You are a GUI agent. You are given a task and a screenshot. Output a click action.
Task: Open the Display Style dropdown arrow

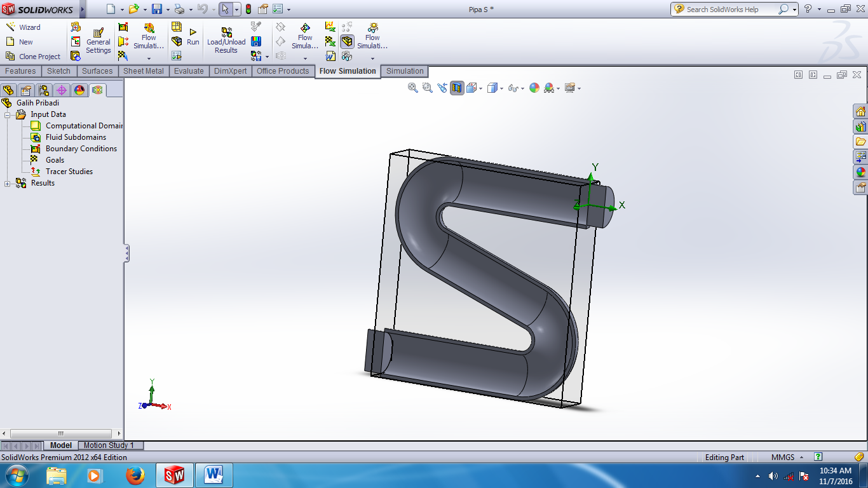502,89
